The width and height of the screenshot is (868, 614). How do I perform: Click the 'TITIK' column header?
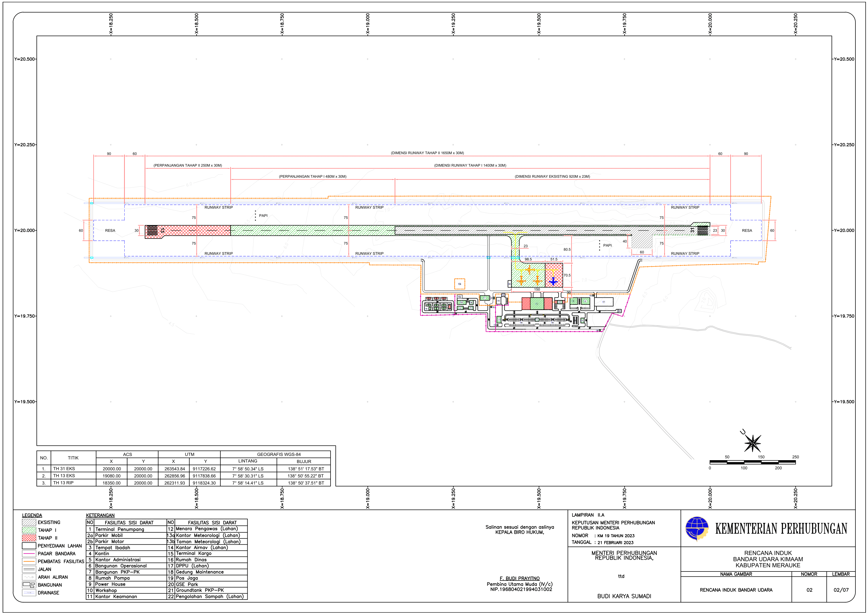pos(73,458)
